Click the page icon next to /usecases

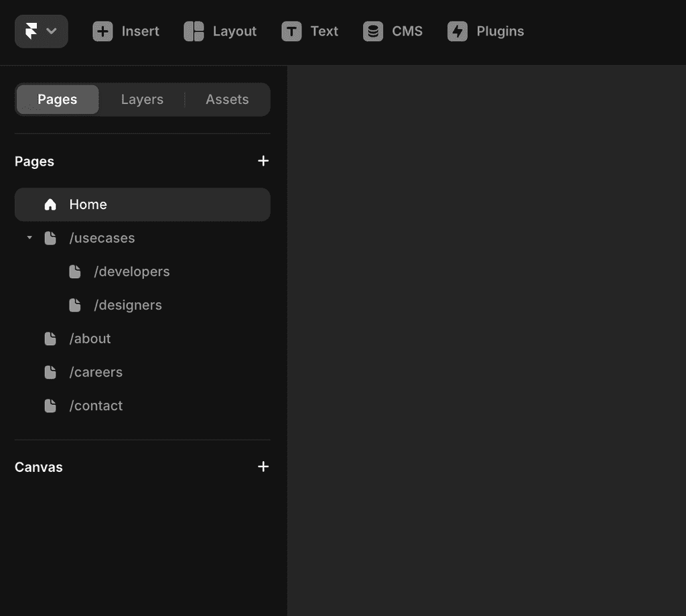50,238
